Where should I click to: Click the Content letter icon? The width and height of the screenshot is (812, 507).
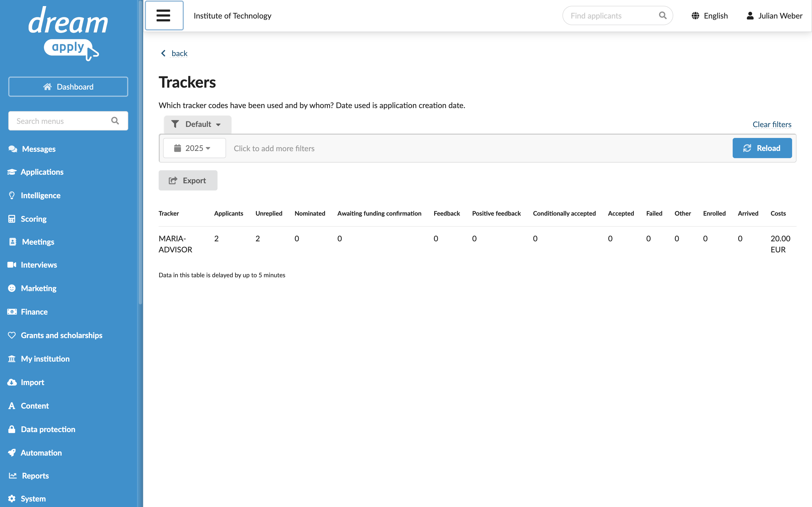pos(12,406)
